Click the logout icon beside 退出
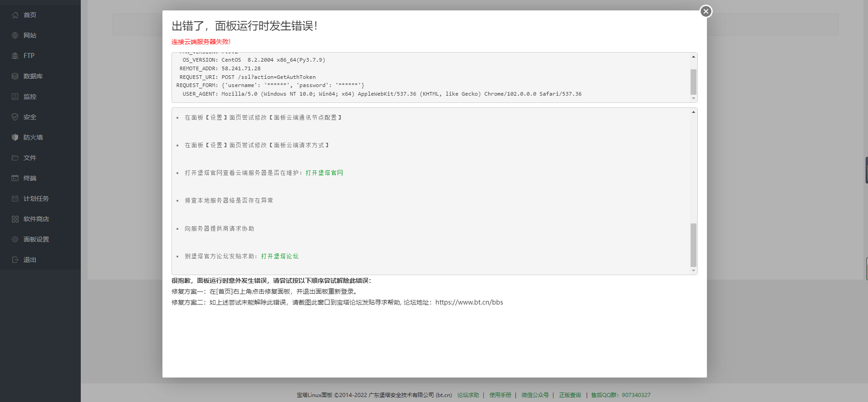The image size is (868, 402). pyautogui.click(x=15, y=260)
